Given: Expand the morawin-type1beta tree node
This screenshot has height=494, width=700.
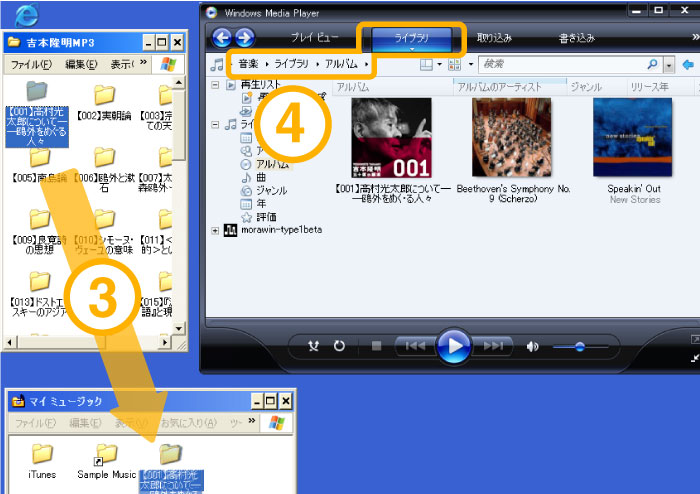Looking at the screenshot, I should click(217, 230).
